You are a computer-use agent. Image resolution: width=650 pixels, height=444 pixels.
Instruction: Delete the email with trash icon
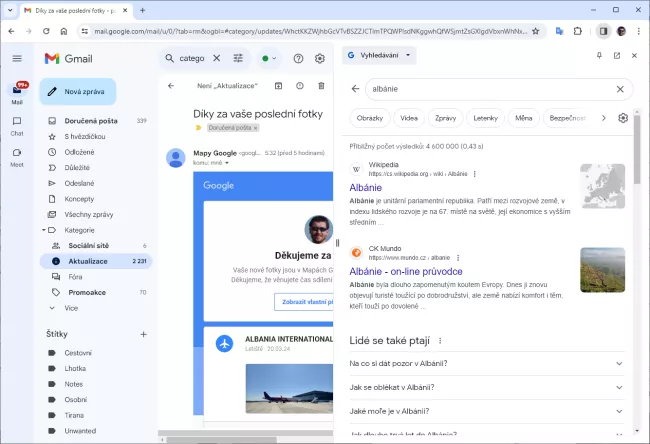(319, 86)
